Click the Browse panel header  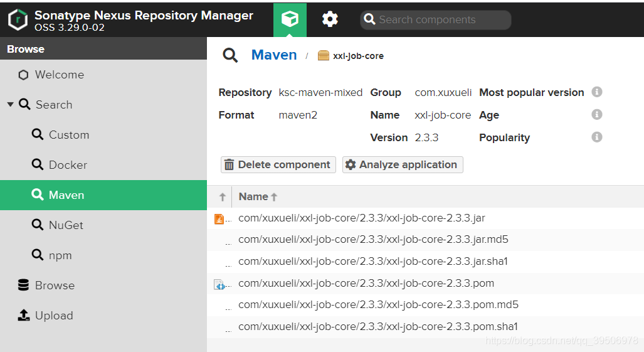click(103, 49)
